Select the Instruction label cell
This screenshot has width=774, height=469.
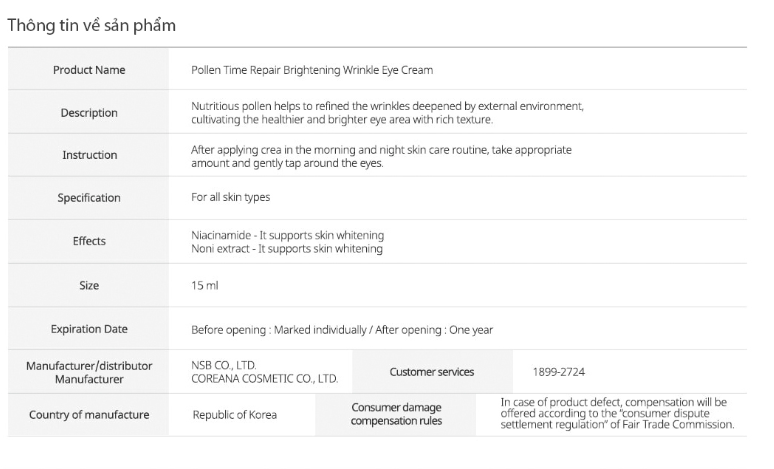(89, 155)
